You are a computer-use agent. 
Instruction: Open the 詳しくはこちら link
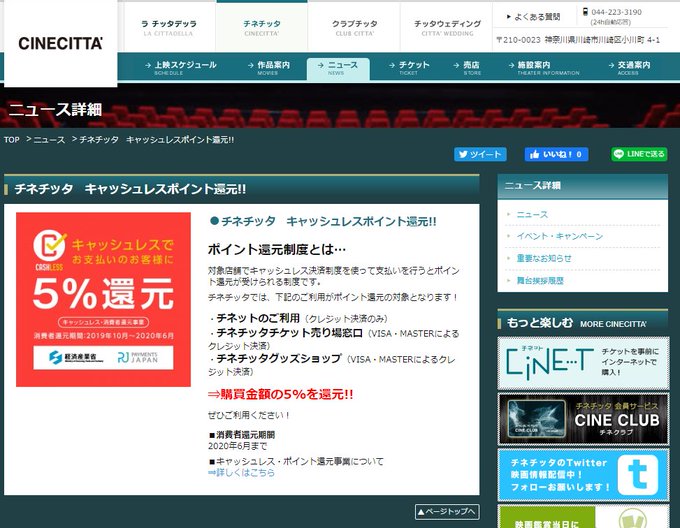241,473
